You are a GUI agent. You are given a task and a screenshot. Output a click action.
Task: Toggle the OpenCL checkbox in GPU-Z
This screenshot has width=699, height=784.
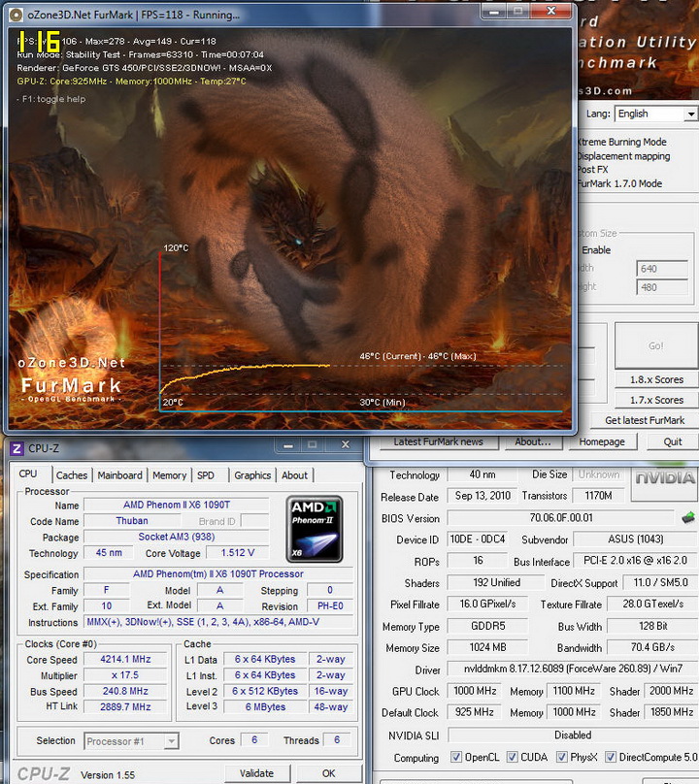pos(456,757)
